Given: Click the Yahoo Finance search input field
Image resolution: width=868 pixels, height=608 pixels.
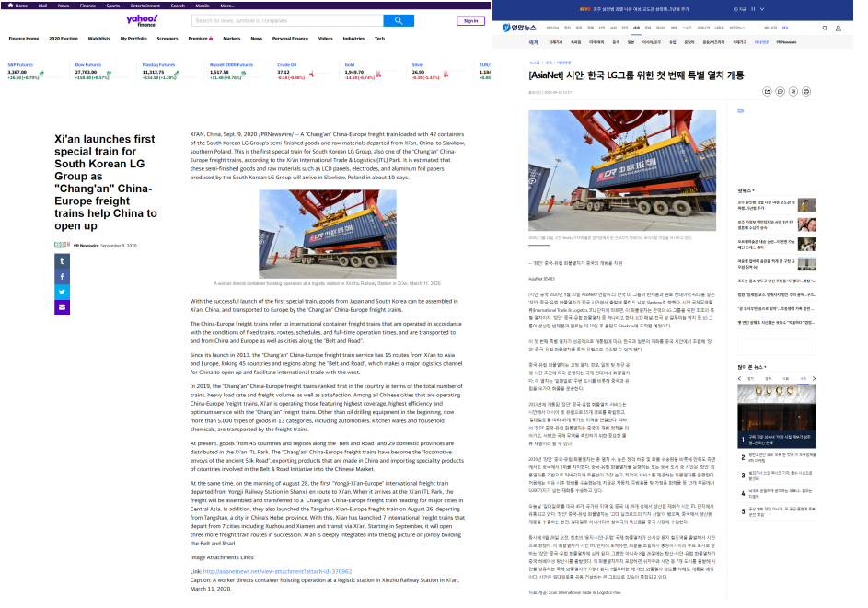Looking at the screenshot, I should [287, 20].
